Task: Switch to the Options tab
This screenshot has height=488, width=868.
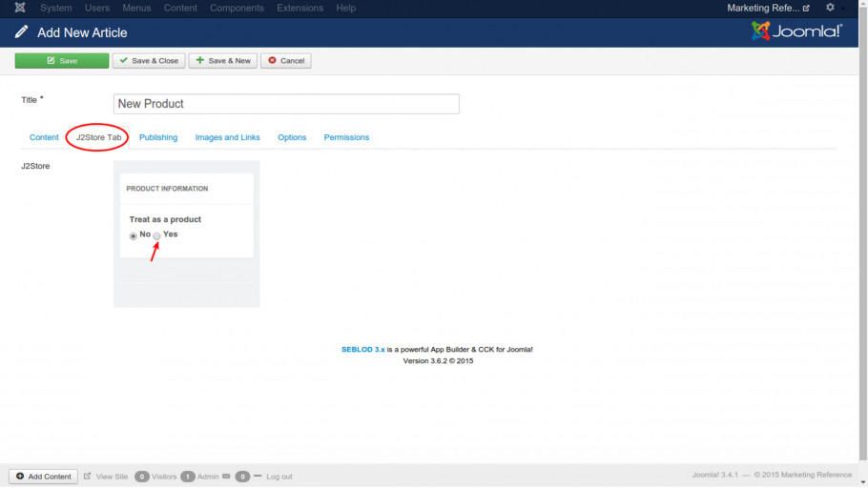Action: pyautogui.click(x=292, y=137)
